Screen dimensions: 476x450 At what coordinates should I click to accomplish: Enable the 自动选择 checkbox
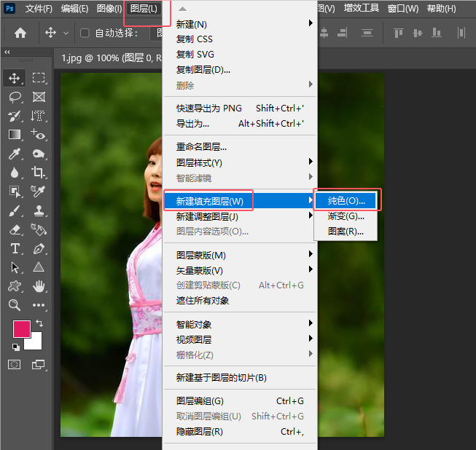tap(85, 33)
